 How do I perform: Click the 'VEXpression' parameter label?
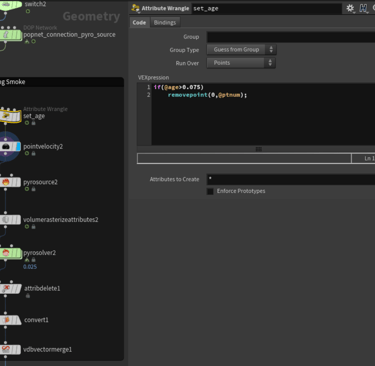pos(153,78)
